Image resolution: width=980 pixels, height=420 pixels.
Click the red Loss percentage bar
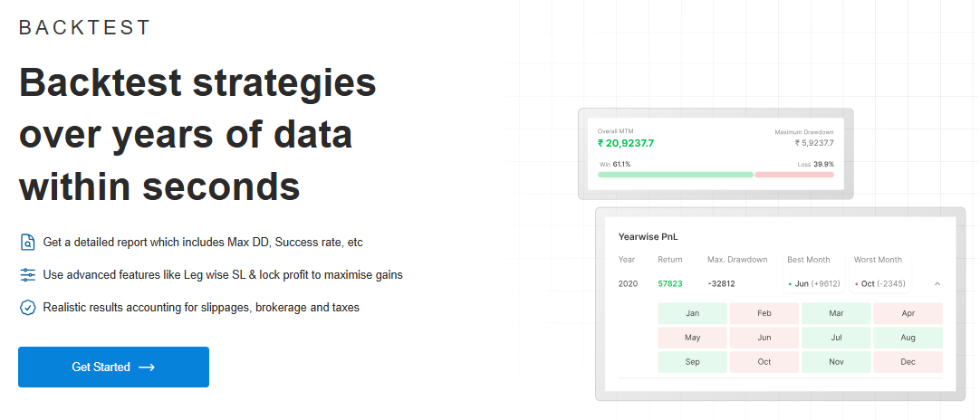[794, 175]
